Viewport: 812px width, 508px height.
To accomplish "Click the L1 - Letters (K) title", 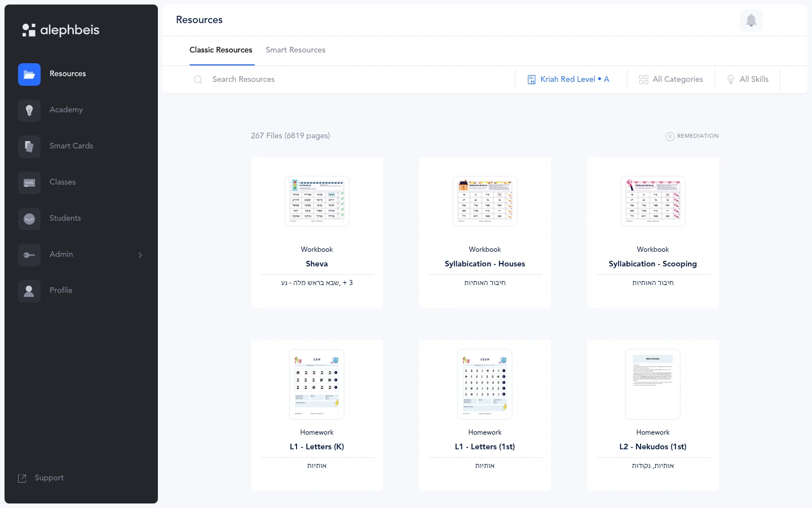I will pyautogui.click(x=317, y=447).
